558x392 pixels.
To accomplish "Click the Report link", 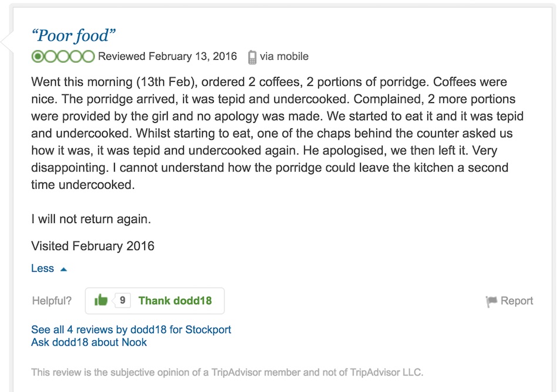I will [x=516, y=300].
